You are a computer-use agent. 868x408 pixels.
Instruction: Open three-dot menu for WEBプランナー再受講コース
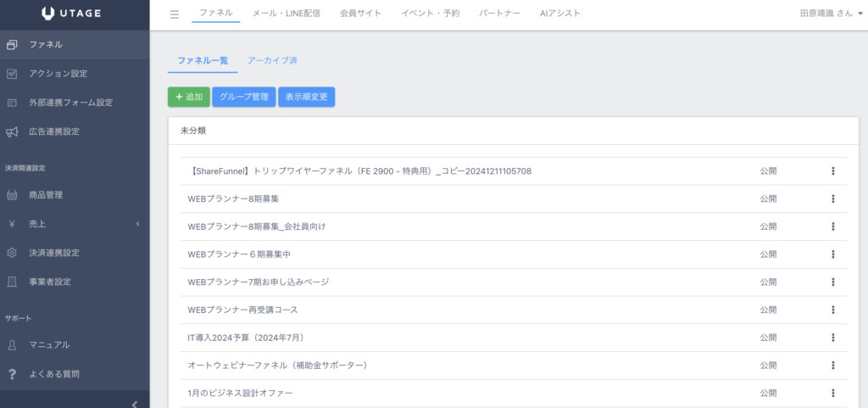point(832,310)
